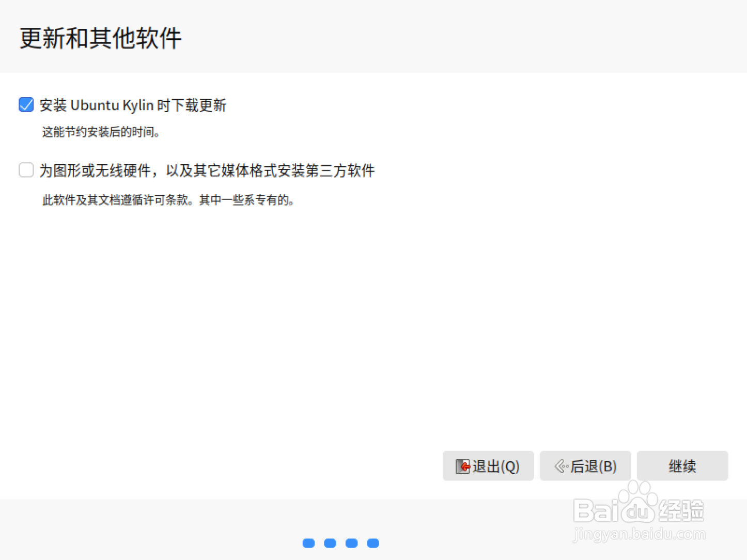Click the back arrow icon in 后退(B) button
The width and height of the screenshot is (747, 560).
point(560,466)
